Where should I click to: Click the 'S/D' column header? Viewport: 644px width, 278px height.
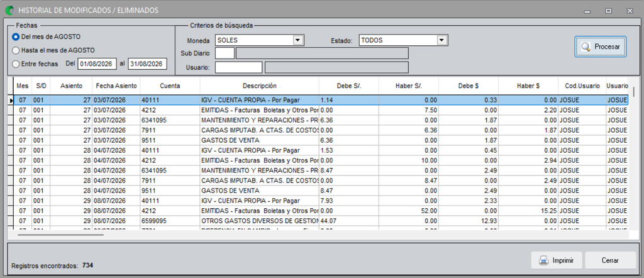point(41,86)
